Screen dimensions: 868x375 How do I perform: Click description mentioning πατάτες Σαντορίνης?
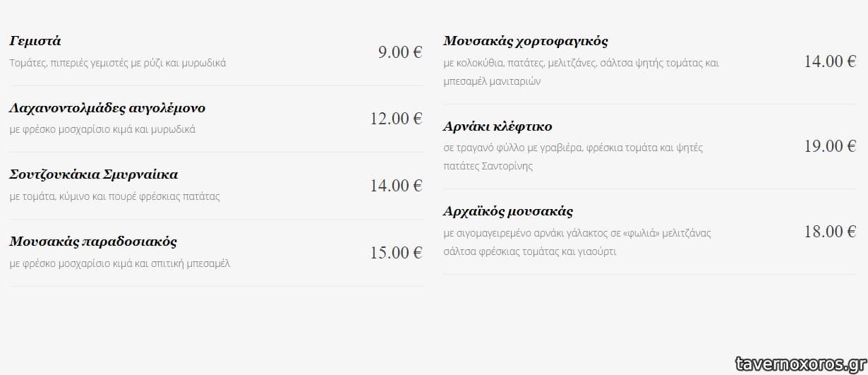point(488,166)
